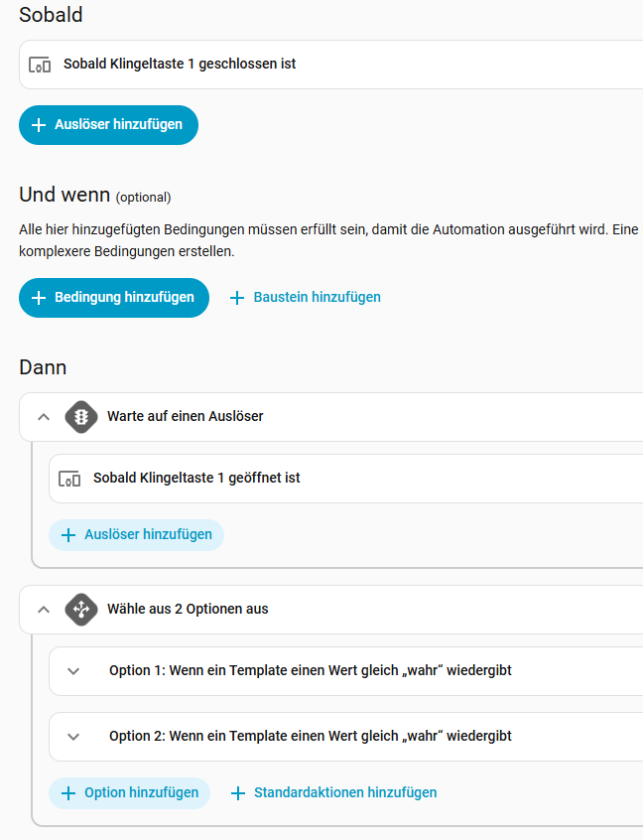Image resolution: width=643 pixels, height=840 pixels.
Task: Expand Option 1 template condition
Action: [x=72, y=671]
